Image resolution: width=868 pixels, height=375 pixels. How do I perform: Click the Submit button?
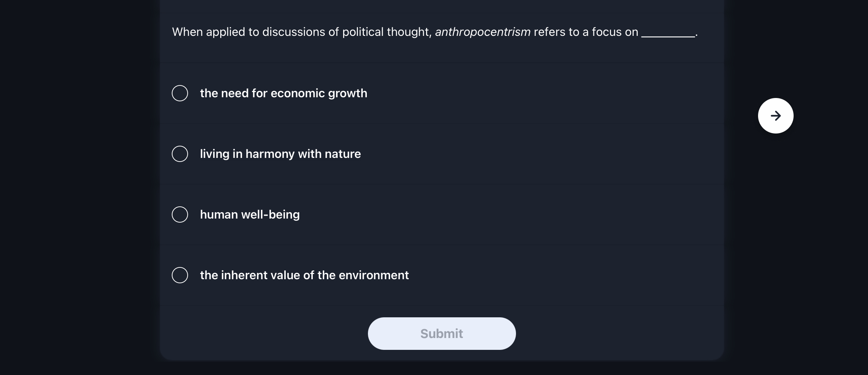pyautogui.click(x=441, y=333)
